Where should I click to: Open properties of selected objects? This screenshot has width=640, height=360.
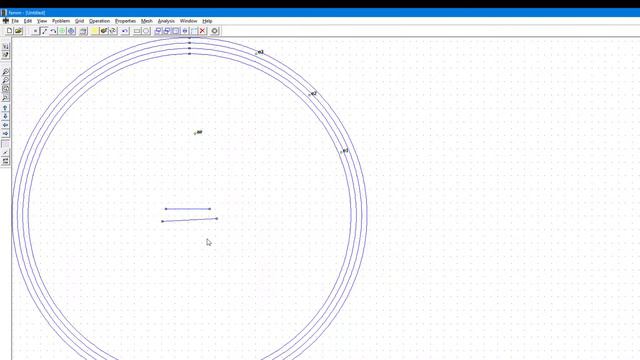[x=83, y=31]
